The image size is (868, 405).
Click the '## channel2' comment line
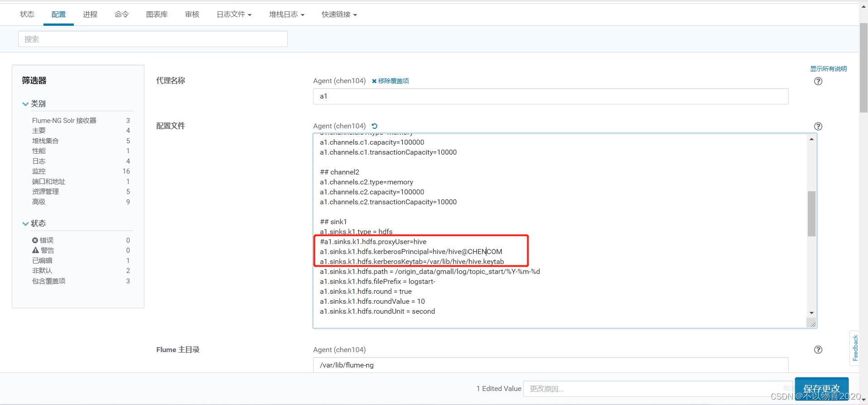pyautogui.click(x=339, y=172)
